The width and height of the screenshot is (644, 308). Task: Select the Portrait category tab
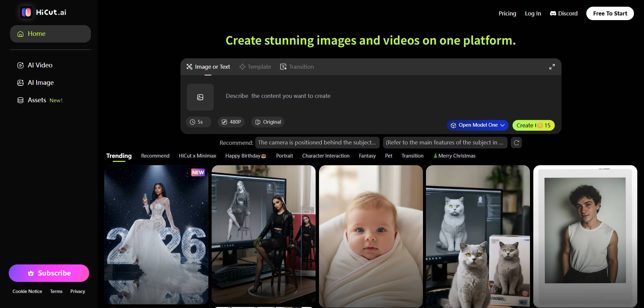coord(284,156)
